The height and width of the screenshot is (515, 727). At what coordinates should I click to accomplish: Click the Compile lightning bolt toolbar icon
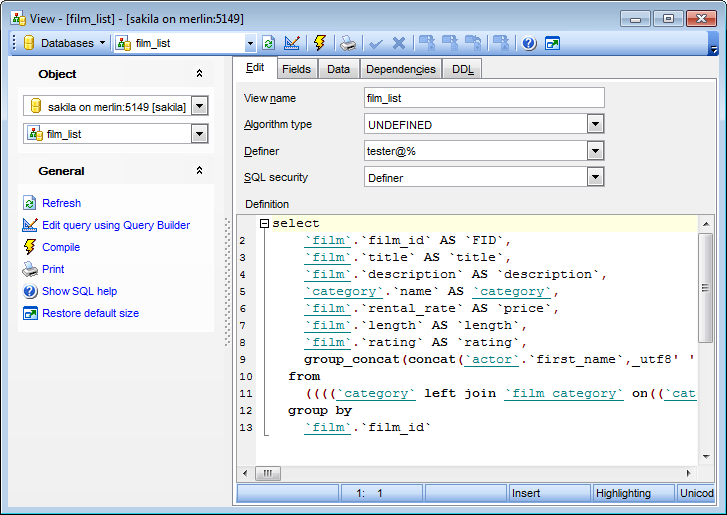pyautogui.click(x=320, y=43)
